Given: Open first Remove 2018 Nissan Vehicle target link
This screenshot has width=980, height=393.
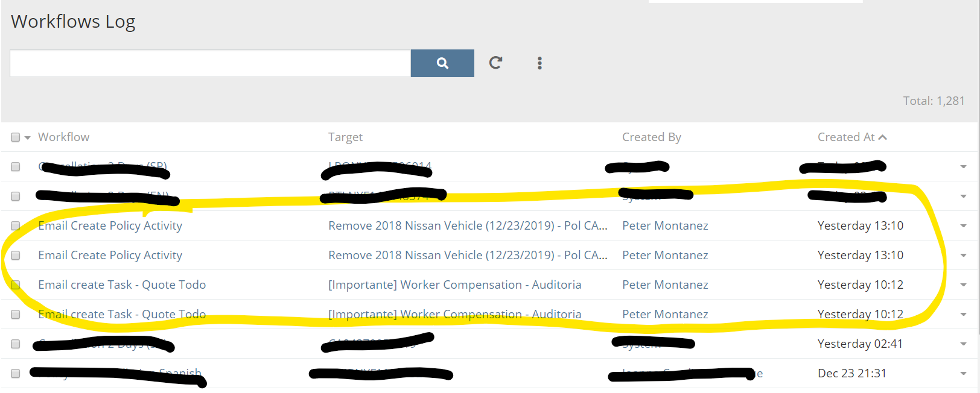Looking at the screenshot, I should click(x=467, y=226).
